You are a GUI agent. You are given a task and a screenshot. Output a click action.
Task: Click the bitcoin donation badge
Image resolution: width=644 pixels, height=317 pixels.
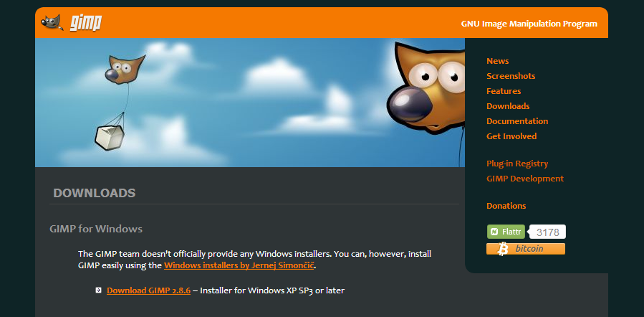(x=526, y=249)
